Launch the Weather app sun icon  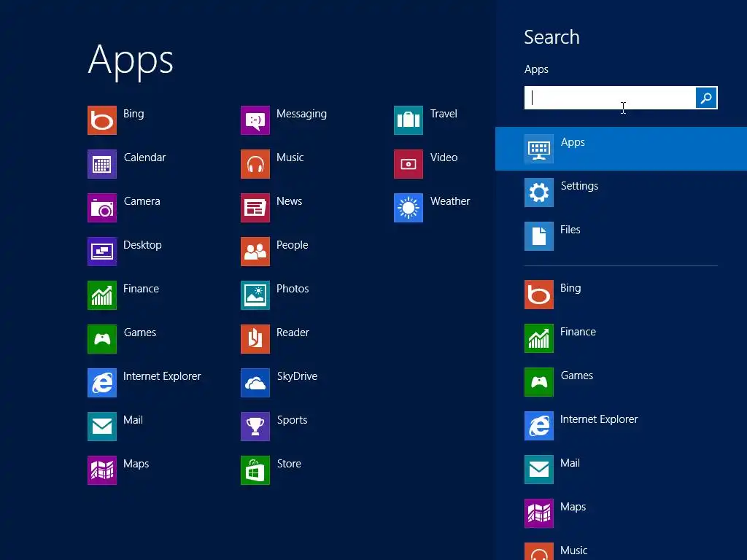pyautogui.click(x=409, y=208)
